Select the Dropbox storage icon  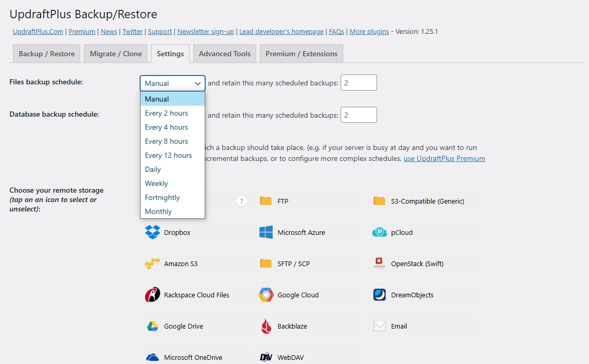pos(153,232)
